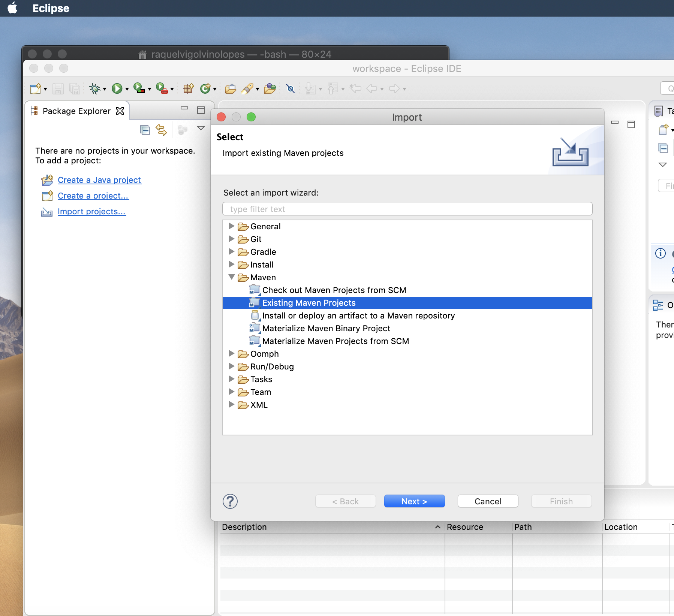Minimize the editor area
This screenshot has height=616, width=674.
click(x=615, y=122)
